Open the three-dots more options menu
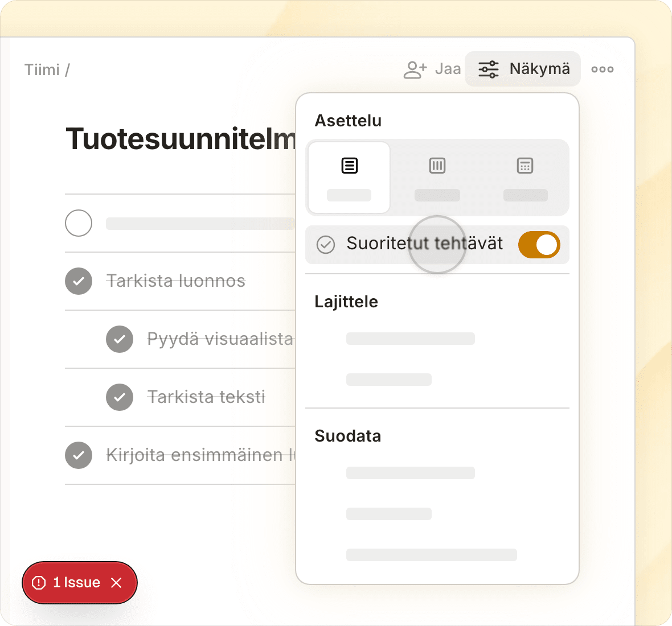Image resolution: width=672 pixels, height=626 pixels. [602, 69]
